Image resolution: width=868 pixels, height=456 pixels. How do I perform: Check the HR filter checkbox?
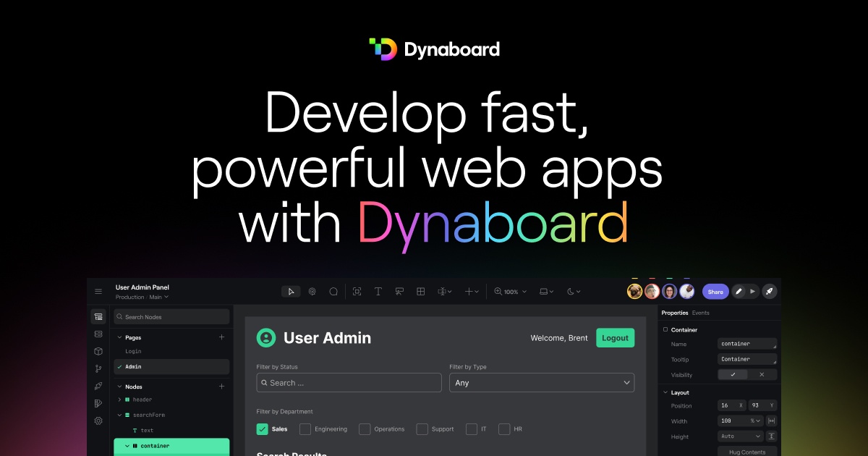[x=503, y=429]
